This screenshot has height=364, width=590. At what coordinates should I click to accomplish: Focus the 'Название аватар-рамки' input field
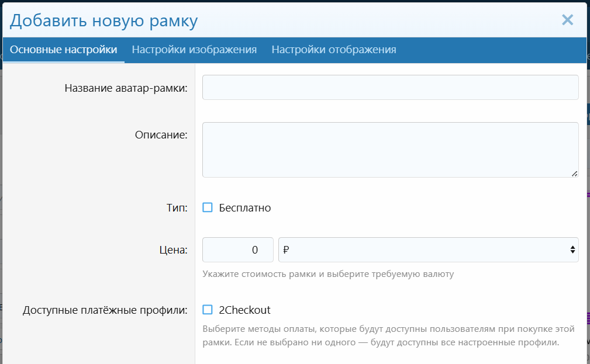tap(390, 87)
